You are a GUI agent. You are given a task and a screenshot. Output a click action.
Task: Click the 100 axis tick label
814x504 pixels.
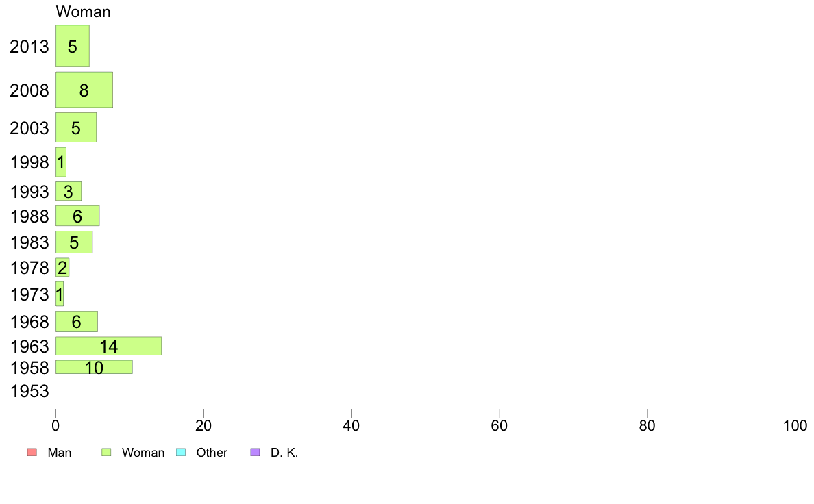(795, 426)
